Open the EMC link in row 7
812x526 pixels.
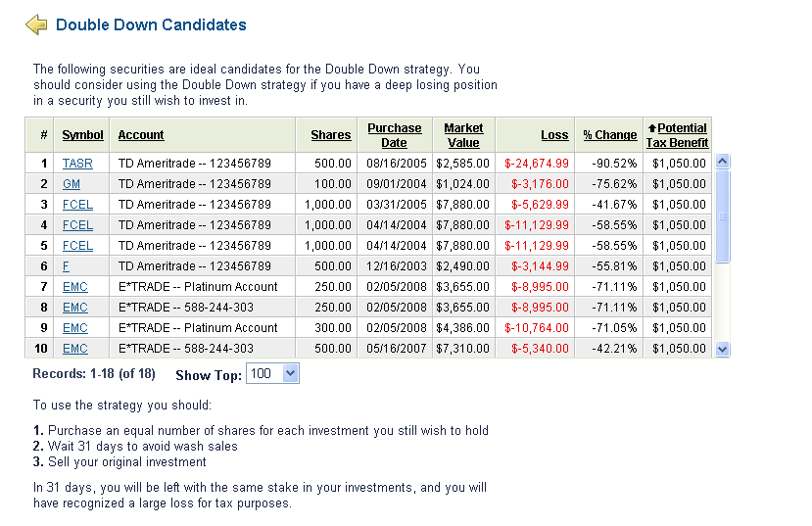[75, 287]
